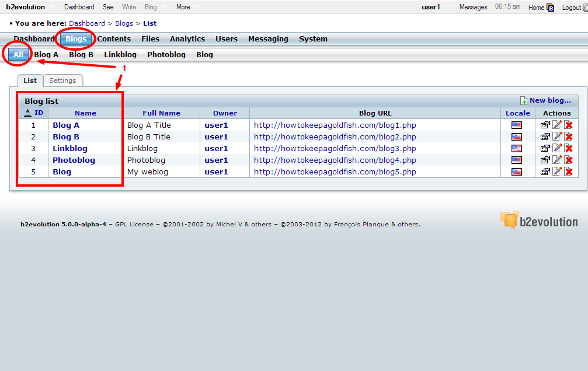Sort the table by Name header
The width and height of the screenshot is (588, 371).
pyautogui.click(x=85, y=113)
